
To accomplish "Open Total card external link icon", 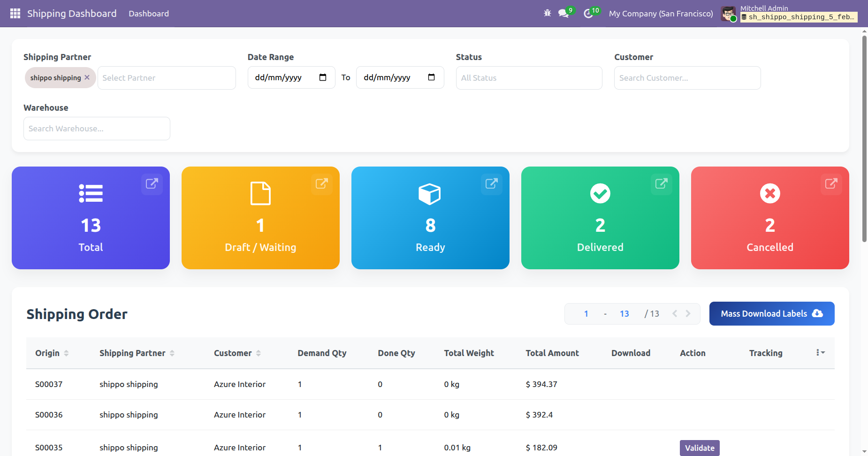I will coord(152,183).
